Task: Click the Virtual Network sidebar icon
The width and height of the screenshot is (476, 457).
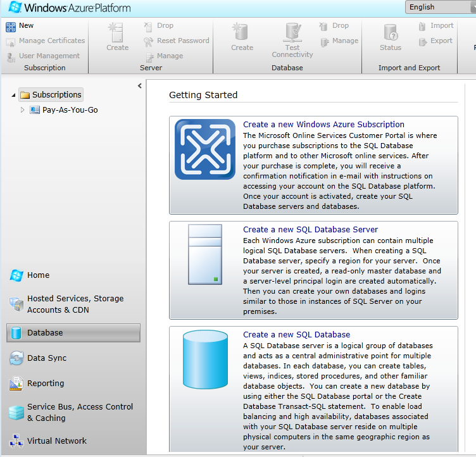Action: tap(16, 441)
